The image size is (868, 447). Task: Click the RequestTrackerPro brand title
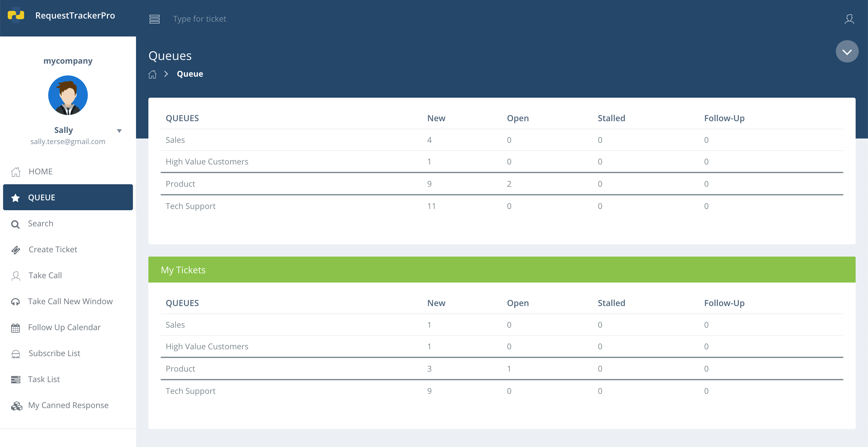pyautogui.click(x=75, y=15)
